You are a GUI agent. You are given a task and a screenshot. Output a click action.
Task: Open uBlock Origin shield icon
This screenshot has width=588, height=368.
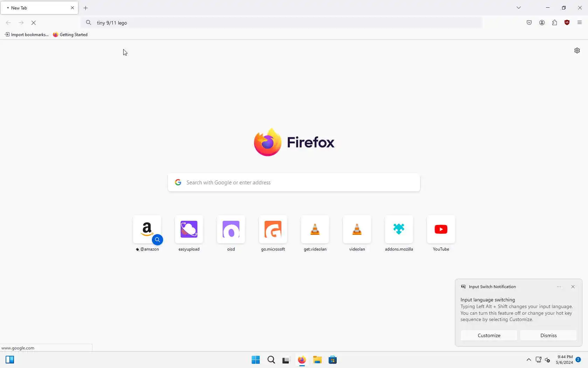tap(567, 23)
